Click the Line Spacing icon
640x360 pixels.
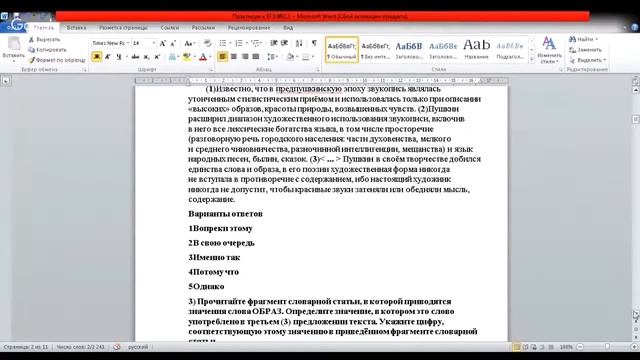[271, 57]
